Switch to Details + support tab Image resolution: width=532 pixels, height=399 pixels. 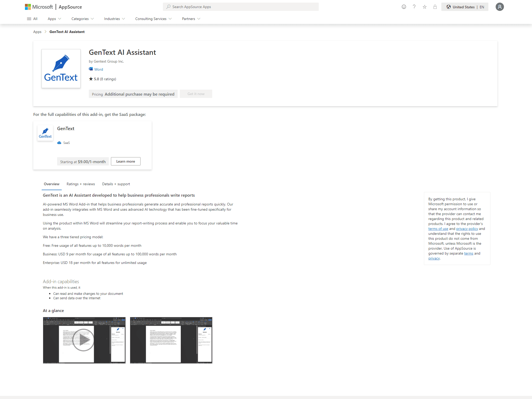click(116, 184)
